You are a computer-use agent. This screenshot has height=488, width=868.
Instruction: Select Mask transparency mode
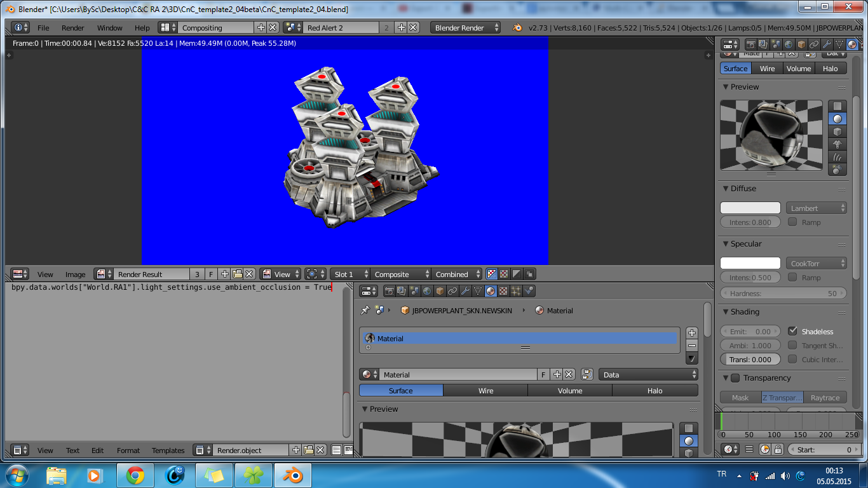pyautogui.click(x=740, y=398)
